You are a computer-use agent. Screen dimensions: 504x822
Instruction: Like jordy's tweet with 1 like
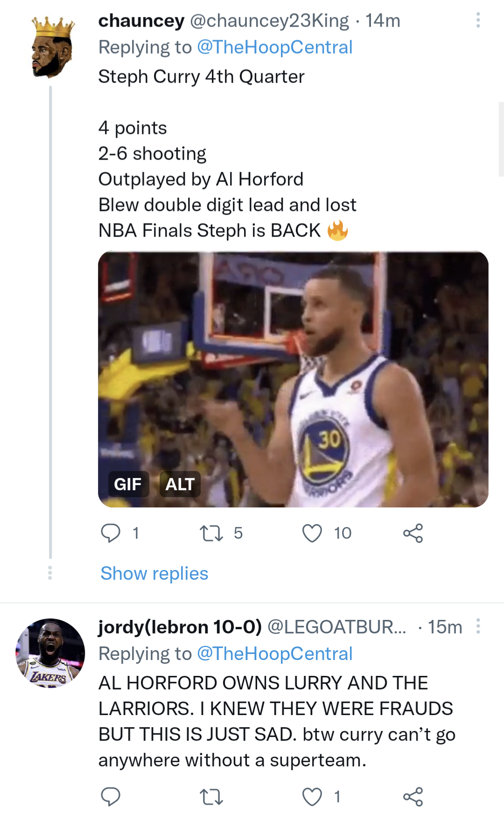pos(312,797)
